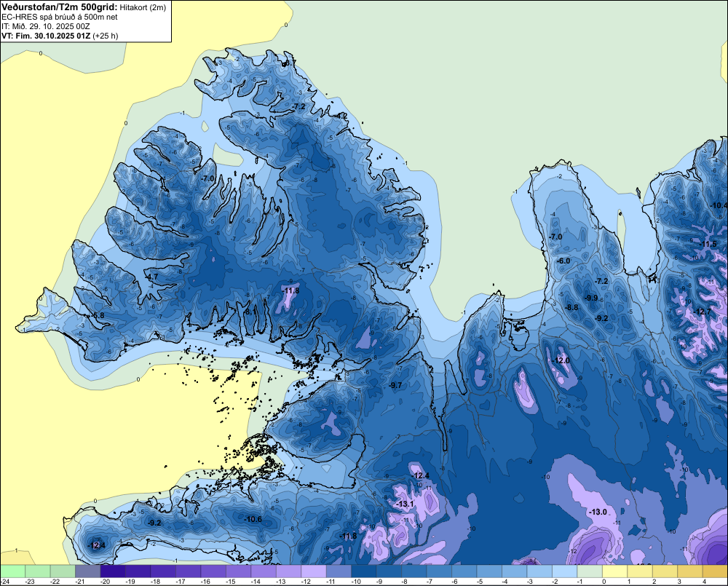Click the -5.8 temperature value on the western peninsula
Screen dimensions: 728x586
pyautogui.click(x=97, y=315)
